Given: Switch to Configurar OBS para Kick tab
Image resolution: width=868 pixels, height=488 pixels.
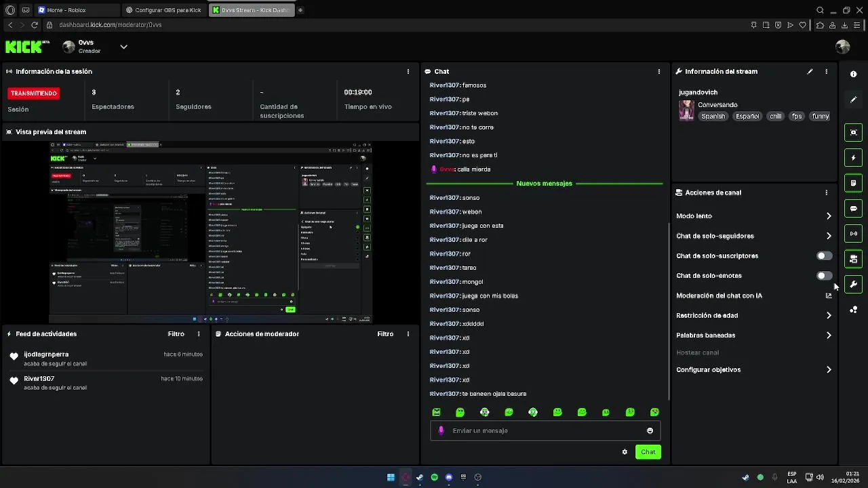Looking at the screenshot, I should coord(164,10).
